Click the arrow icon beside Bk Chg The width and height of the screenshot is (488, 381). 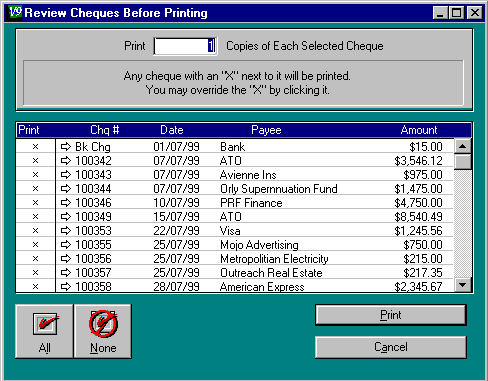click(x=66, y=146)
